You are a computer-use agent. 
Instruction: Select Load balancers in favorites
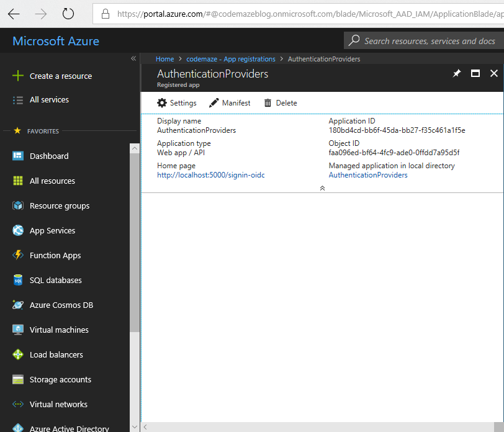point(56,354)
